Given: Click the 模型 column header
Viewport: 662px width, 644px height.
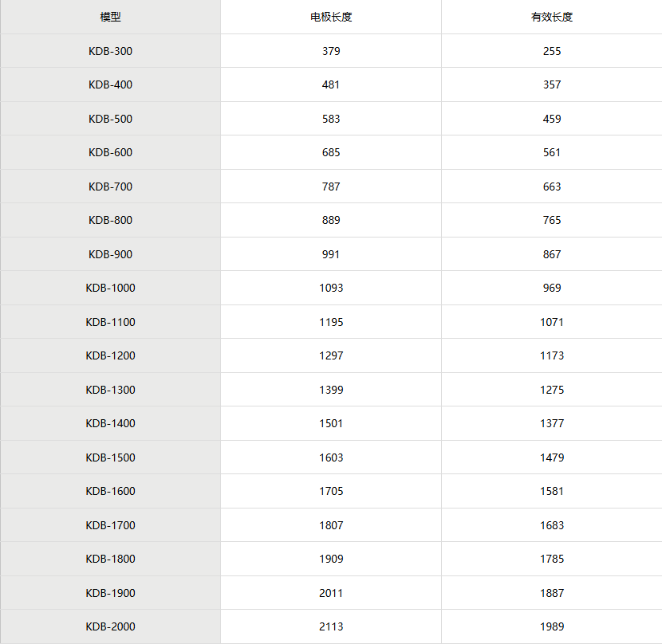Looking at the screenshot, I should 111,17.
